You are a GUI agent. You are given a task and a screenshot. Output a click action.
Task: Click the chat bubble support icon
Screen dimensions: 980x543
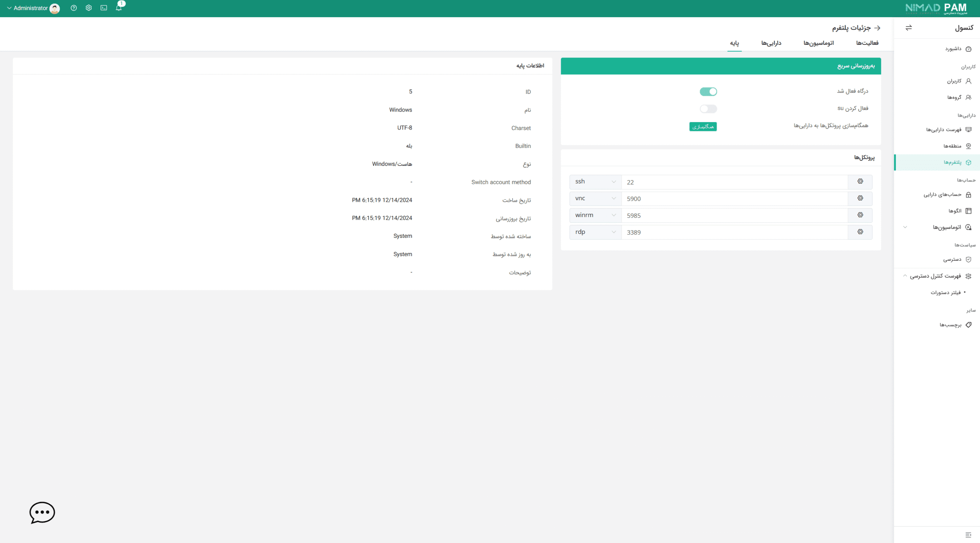click(42, 512)
